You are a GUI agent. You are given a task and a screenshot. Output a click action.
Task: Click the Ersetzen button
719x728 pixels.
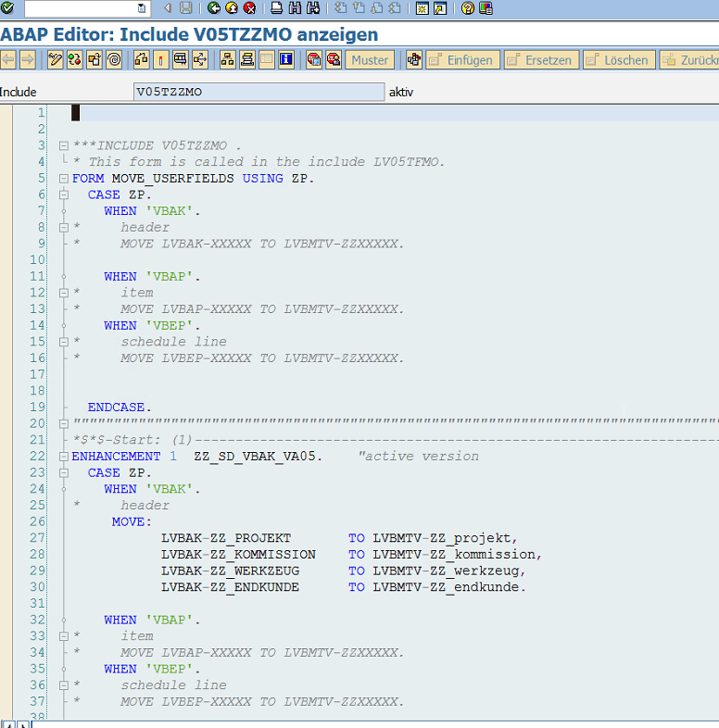(542, 60)
